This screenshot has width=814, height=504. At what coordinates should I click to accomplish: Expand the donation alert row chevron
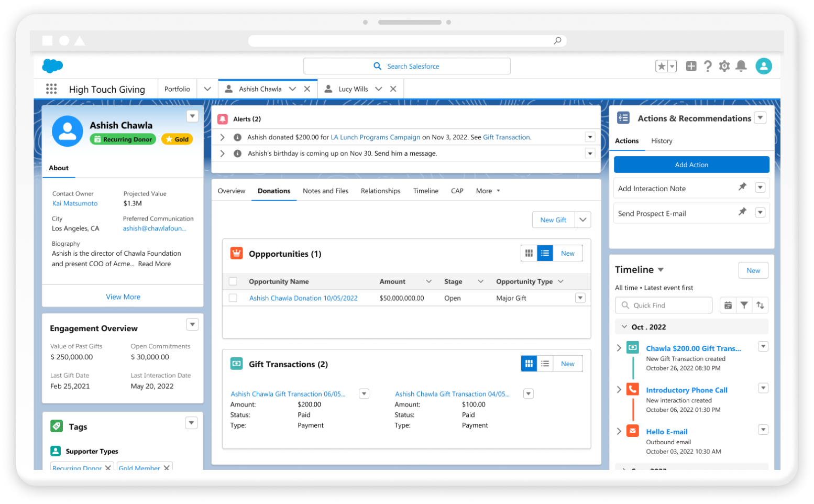[223, 137]
